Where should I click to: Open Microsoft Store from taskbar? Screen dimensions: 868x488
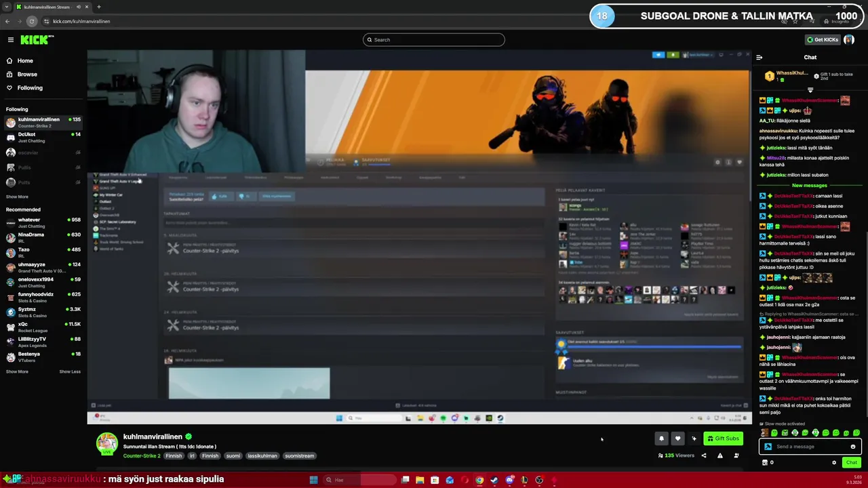pos(435,480)
